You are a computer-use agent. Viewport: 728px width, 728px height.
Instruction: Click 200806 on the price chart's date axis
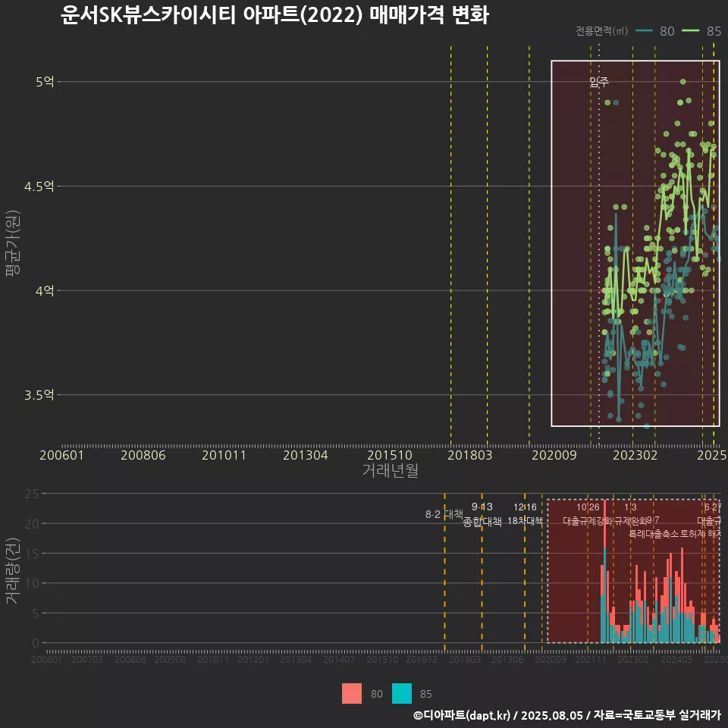[143, 455]
